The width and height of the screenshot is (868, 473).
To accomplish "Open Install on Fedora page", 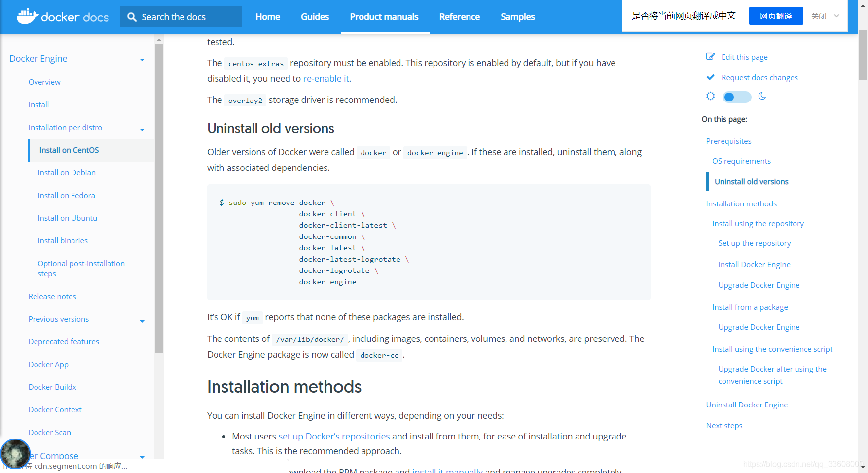I will tap(66, 195).
